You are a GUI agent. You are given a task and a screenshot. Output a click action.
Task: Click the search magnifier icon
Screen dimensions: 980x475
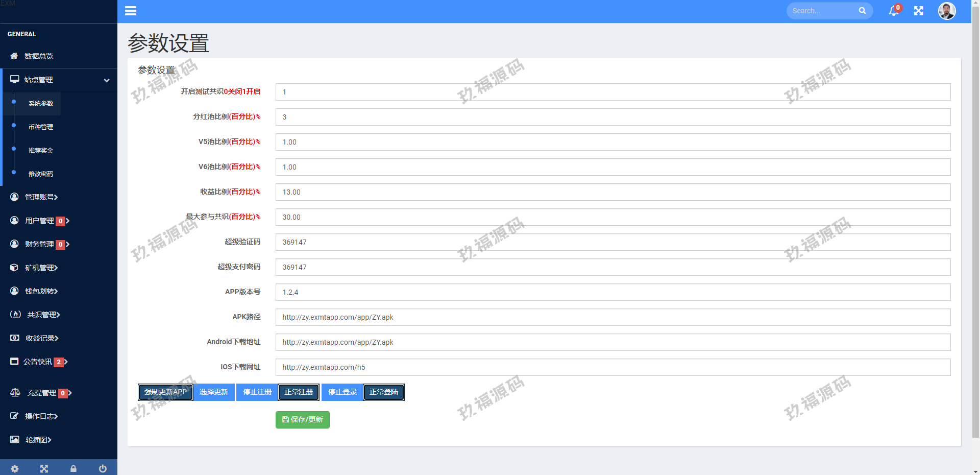point(862,11)
